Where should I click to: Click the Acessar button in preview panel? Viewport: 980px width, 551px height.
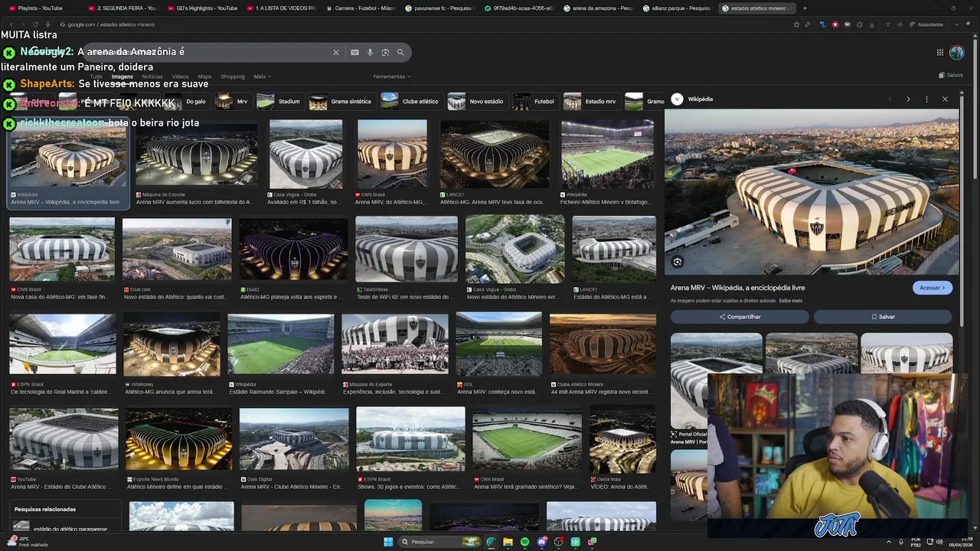(933, 288)
